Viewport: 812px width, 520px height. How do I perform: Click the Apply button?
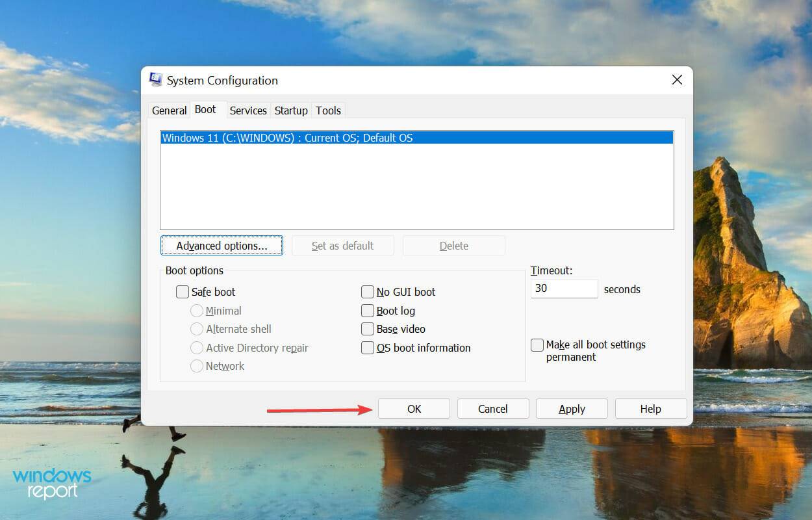(571, 408)
